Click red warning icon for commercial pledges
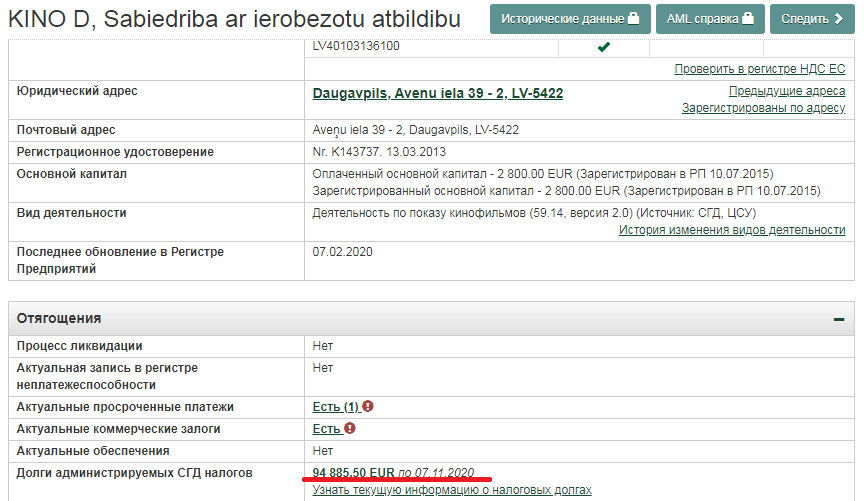This screenshot has height=501, width=864. [350, 428]
